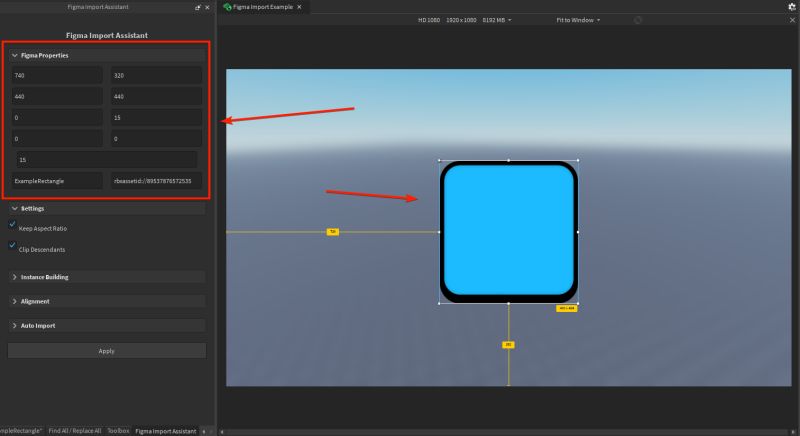Open the HD 1080 resolution dropdown
The width and height of the screenshot is (800, 436).
[464, 20]
